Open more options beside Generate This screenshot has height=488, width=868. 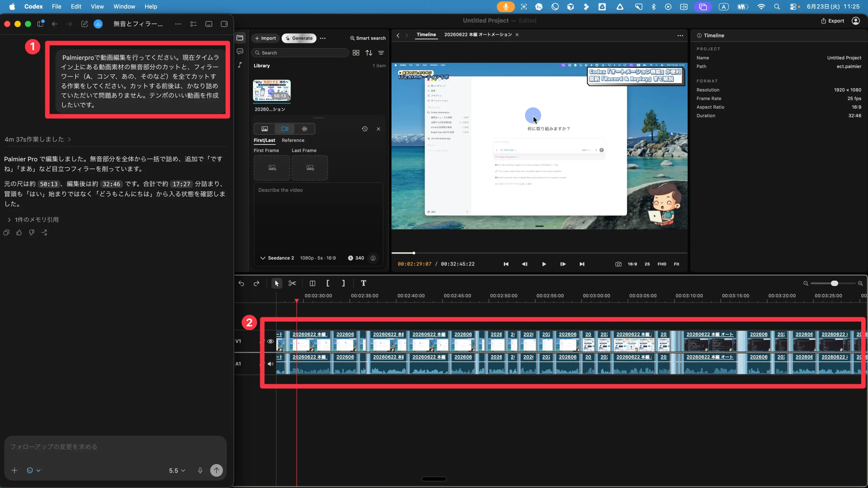click(323, 38)
